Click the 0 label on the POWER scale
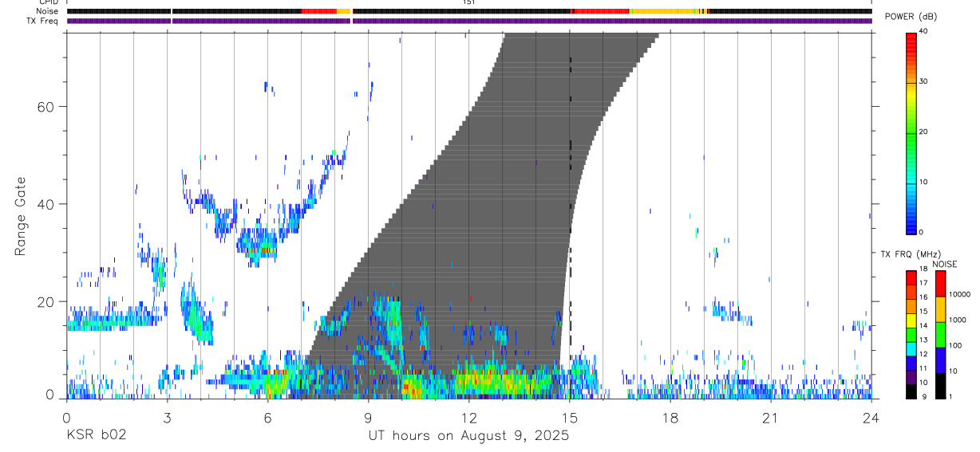Viewport: 980px width, 452px height. click(x=923, y=232)
